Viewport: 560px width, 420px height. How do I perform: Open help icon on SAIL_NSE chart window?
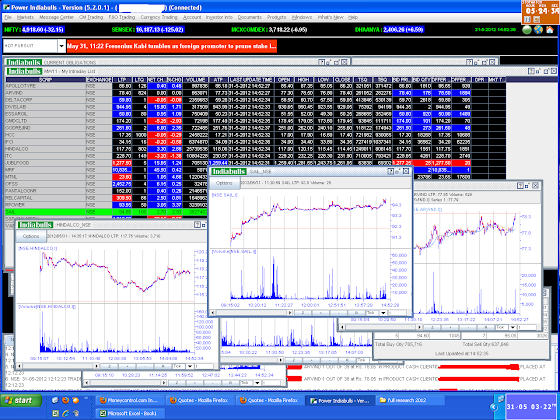[x=391, y=171]
